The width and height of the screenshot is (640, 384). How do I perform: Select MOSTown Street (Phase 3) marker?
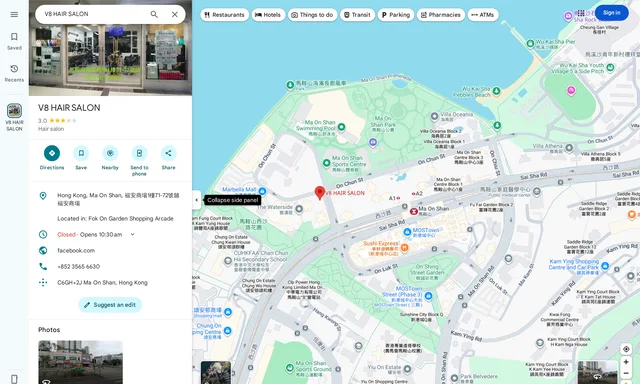[429, 296]
